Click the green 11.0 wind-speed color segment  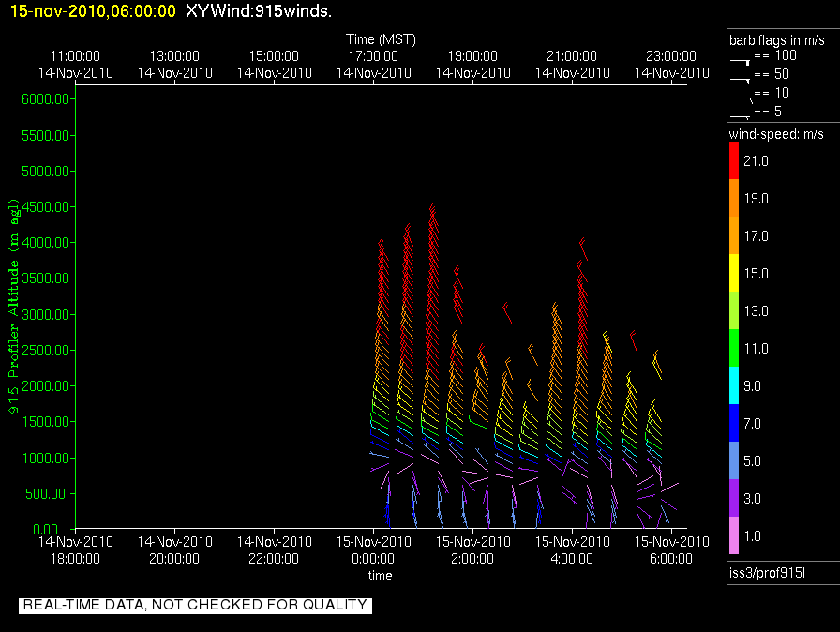734,348
